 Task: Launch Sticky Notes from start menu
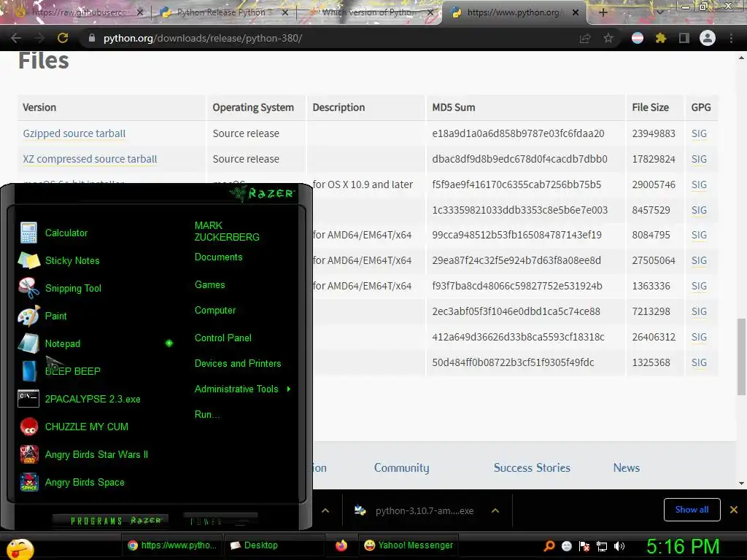click(58, 260)
